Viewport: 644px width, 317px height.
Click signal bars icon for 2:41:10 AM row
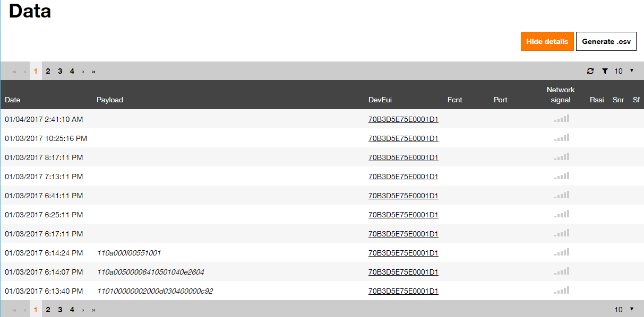pyautogui.click(x=562, y=119)
